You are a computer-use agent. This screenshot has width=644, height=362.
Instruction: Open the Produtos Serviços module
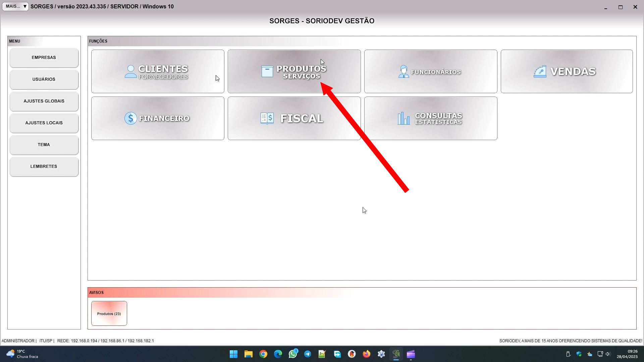(x=294, y=71)
